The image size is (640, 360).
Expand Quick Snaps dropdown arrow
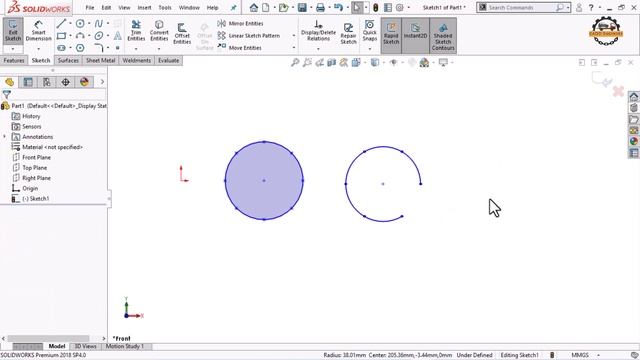click(370, 49)
